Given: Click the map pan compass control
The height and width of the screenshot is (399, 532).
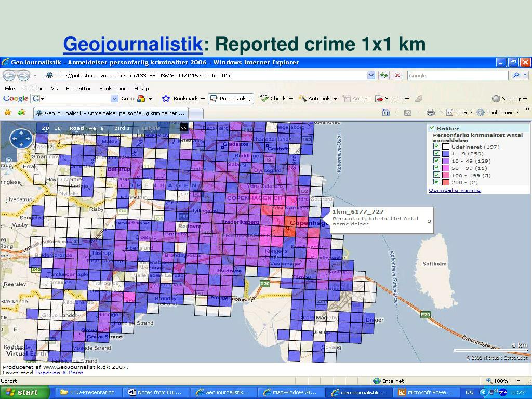Looking at the screenshot, I should [x=21, y=138].
